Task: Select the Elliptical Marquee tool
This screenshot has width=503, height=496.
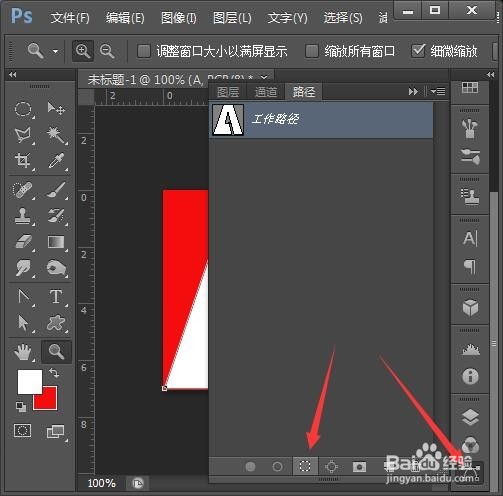Action: click(23, 109)
